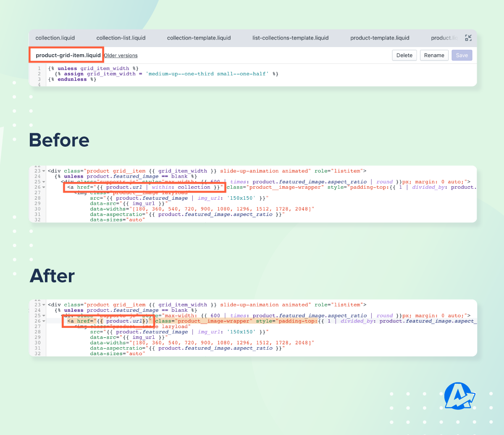Collapse line 23 fold arrow in the After editor
Viewport: 504px width, 435px height.
point(44,305)
